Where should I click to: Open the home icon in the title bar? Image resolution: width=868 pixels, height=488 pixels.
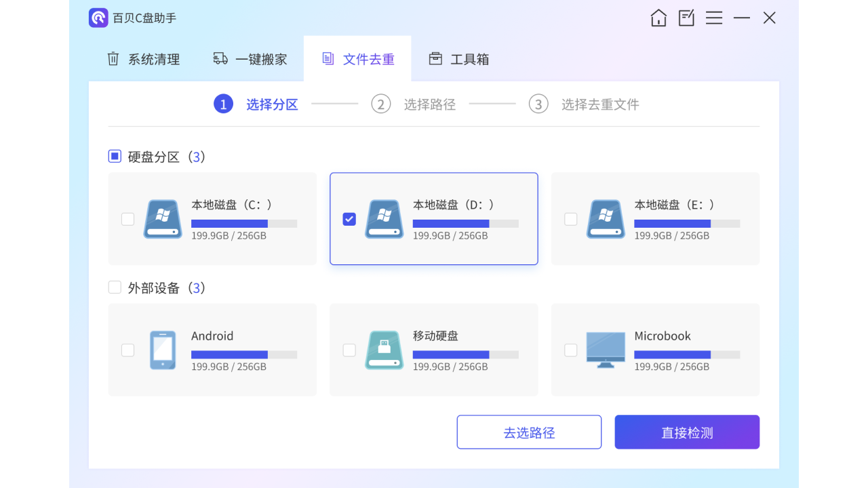pos(658,18)
